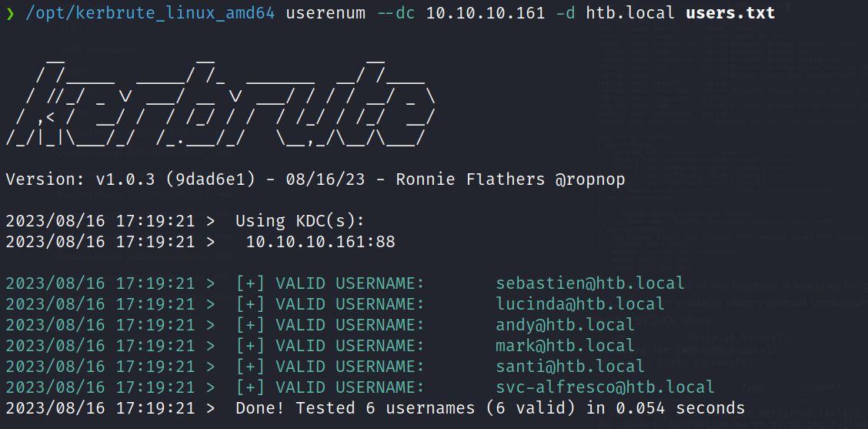Click the svc-alfresco@htb.local username

click(x=605, y=387)
